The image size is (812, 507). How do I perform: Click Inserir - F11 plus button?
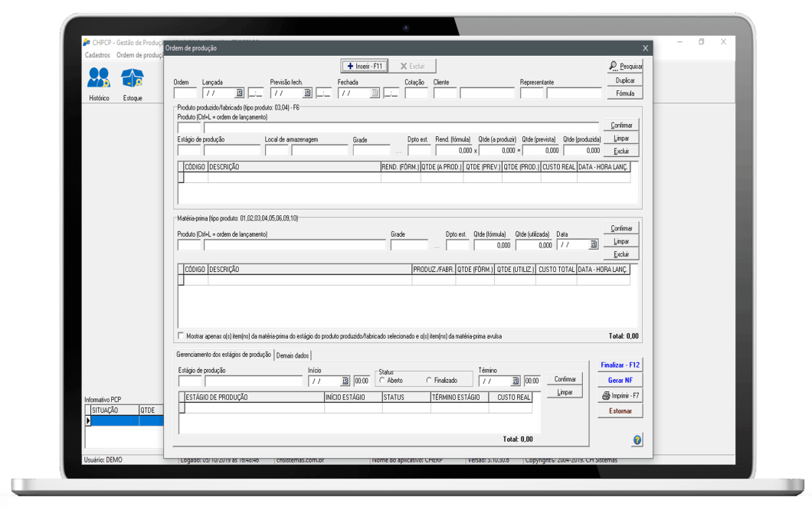pyautogui.click(x=364, y=67)
